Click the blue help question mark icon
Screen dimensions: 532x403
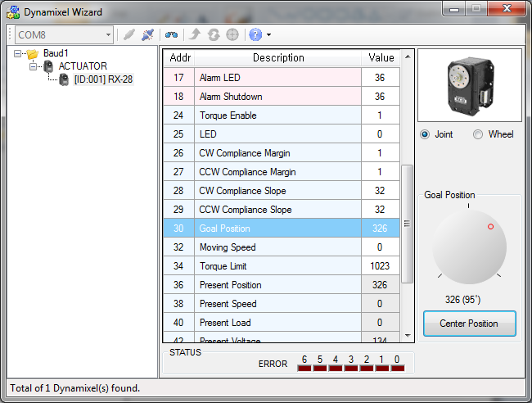click(255, 35)
